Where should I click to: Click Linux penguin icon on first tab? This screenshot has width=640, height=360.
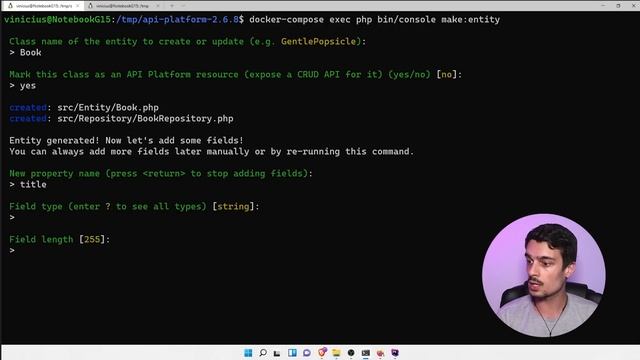point(10,6)
